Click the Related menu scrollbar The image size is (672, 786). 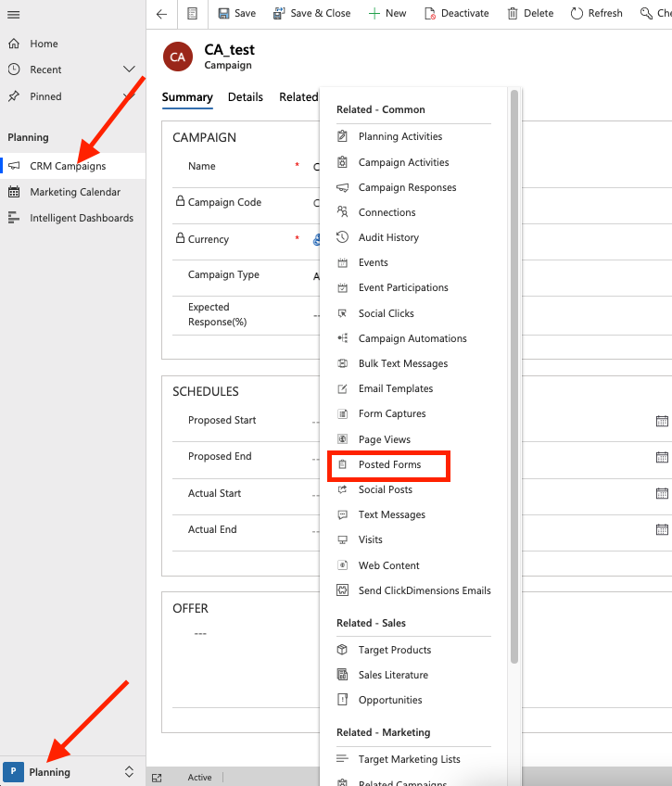coord(514,376)
